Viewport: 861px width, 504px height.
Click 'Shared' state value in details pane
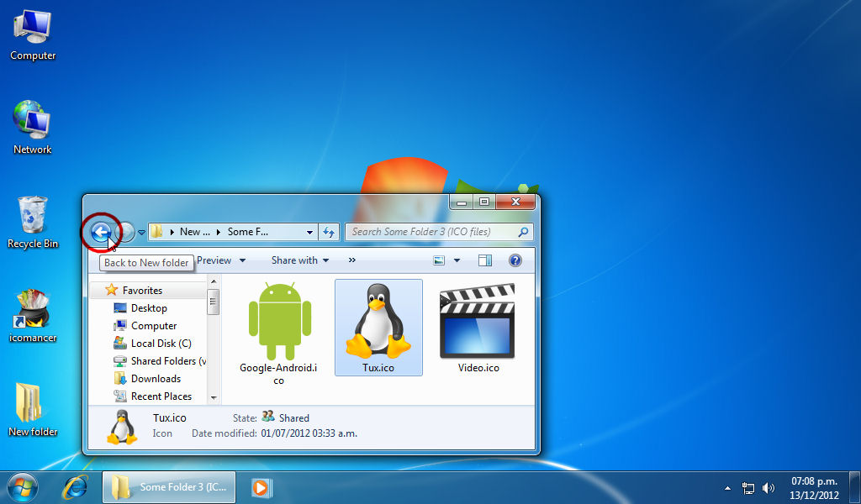click(293, 417)
